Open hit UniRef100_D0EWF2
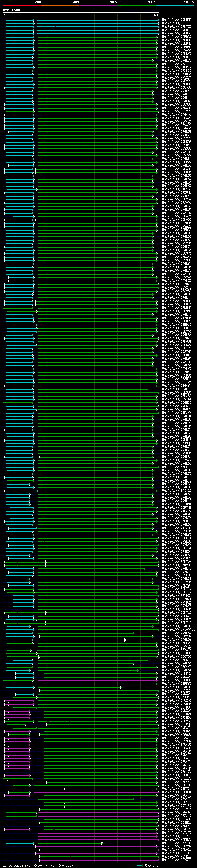The image size is (197, 868). pyautogui.click(x=177, y=30)
